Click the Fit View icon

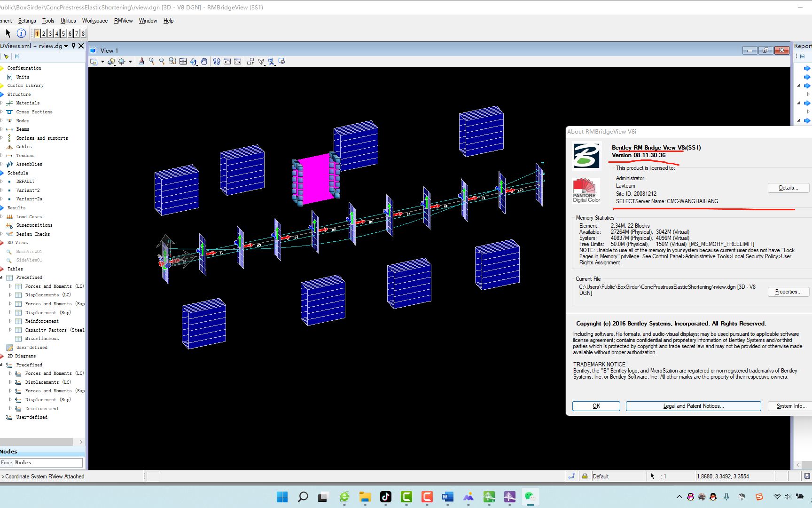point(183,61)
